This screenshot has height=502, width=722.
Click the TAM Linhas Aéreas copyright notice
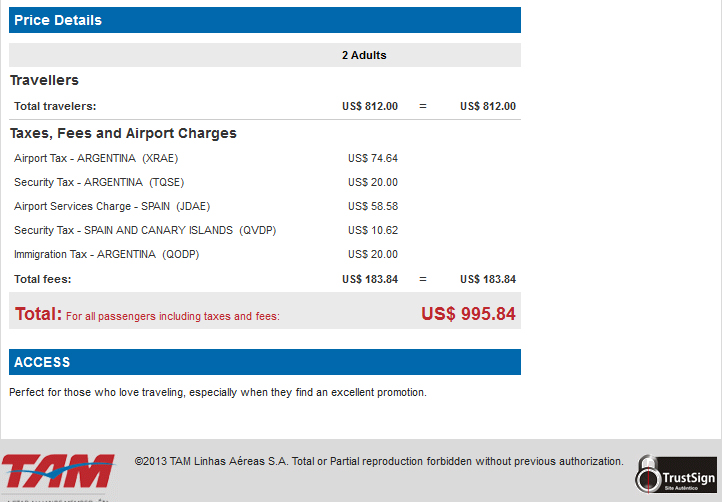click(x=379, y=461)
